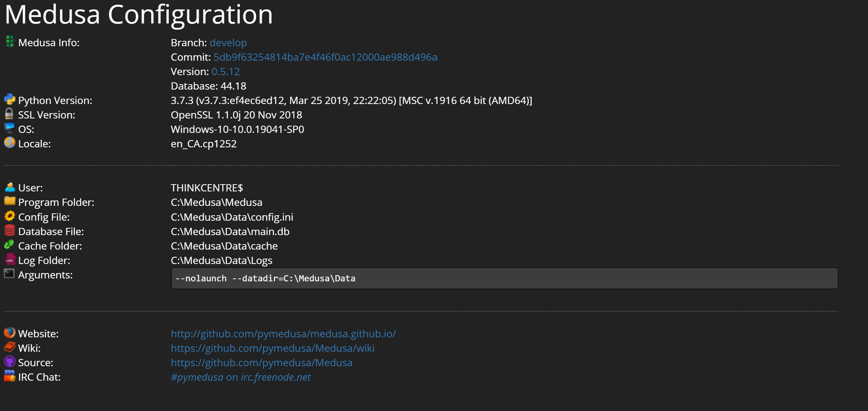Click the Arguments terminal icon
The width and height of the screenshot is (868, 411).
[9, 274]
